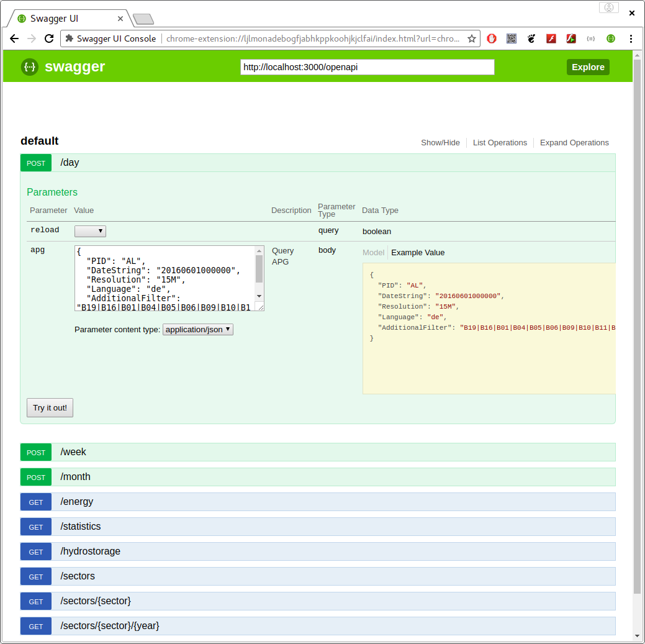The width and height of the screenshot is (645, 644).
Task: Click the textarea resize handle
Action: tap(260, 307)
